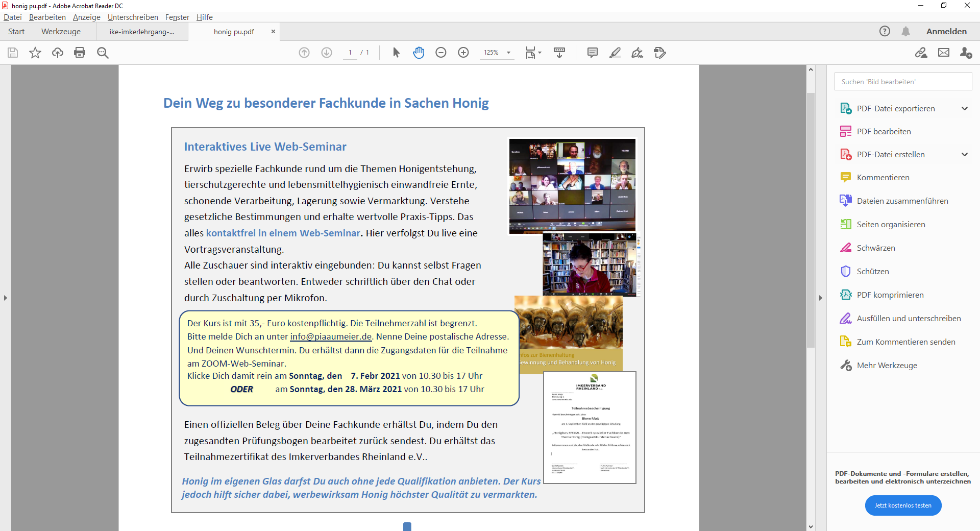Add file to favorites with star icon

[x=35, y=53]
